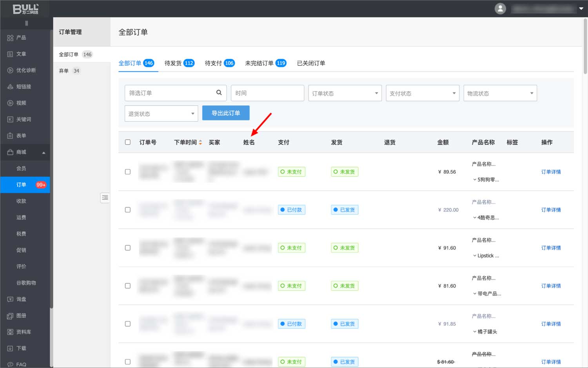Screen dimensions: 588x368
Task: Open 优化诊断 diagnostics icon in sidebar
Action: click(x=10, y=70)
